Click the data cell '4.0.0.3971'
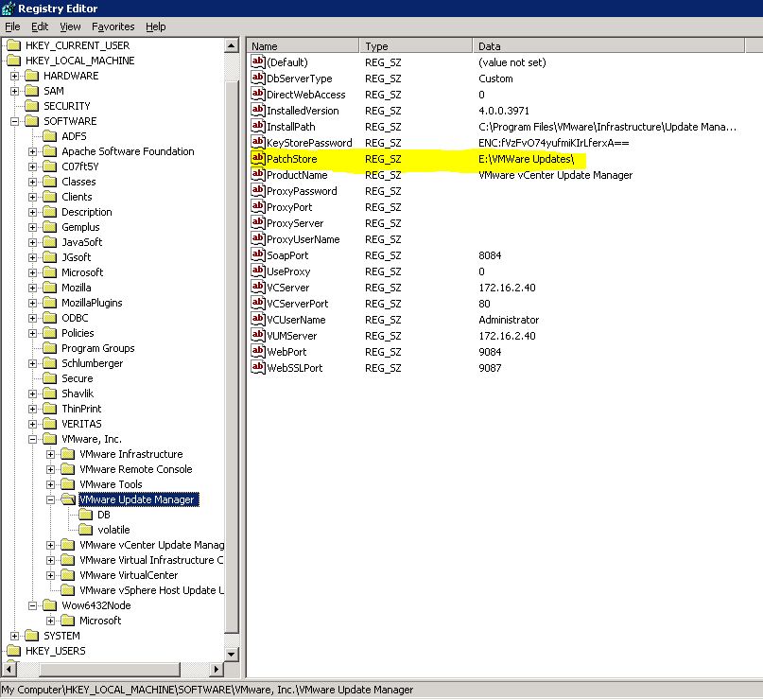763x700 pixels. 504,111
